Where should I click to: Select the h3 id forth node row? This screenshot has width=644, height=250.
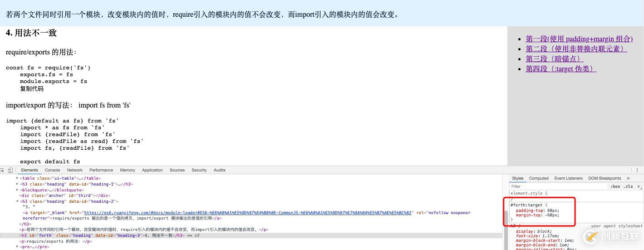[x=251, y=235]
